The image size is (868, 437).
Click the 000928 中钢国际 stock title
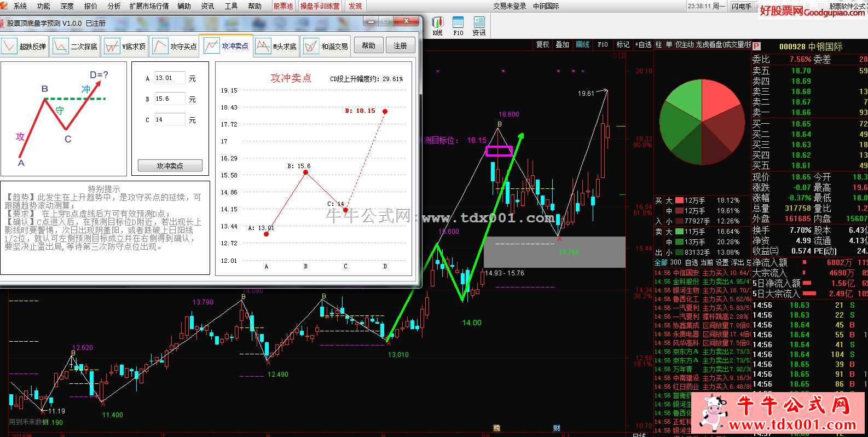(x=811, y=47)
